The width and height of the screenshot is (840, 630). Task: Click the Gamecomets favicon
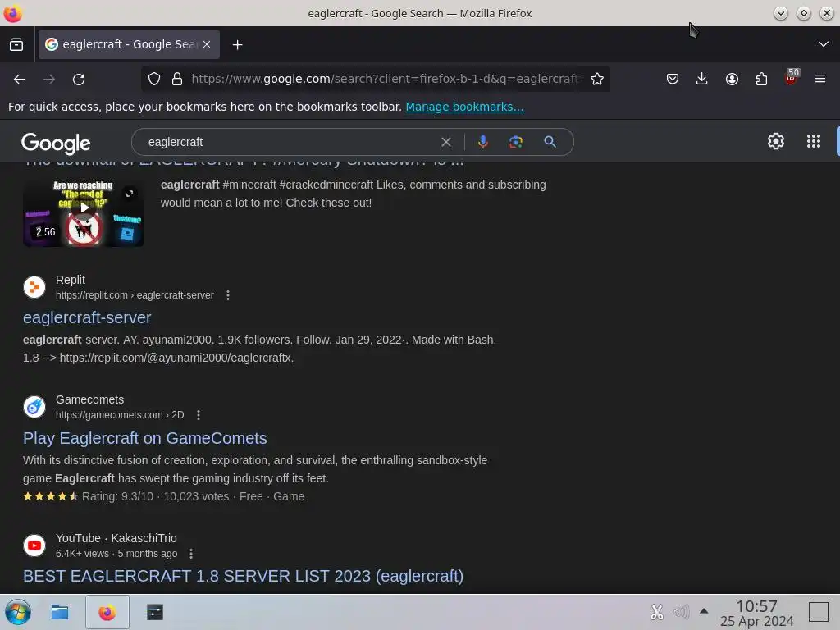[34, 407]
